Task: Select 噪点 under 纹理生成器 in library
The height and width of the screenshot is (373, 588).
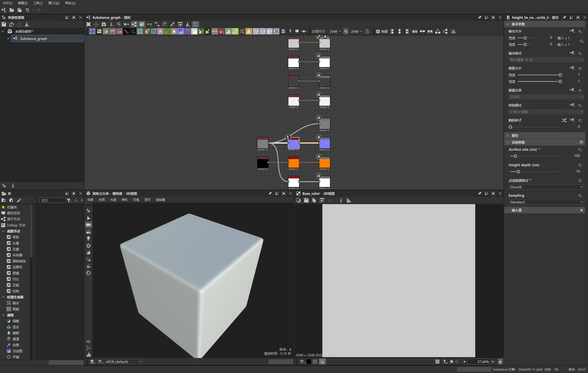Action: (16, 303)
